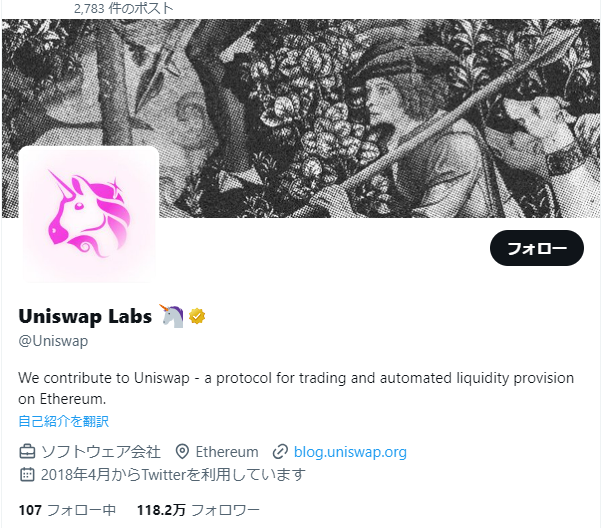
Task: Open the tapestry header banner image
Action: pos(301,118)
